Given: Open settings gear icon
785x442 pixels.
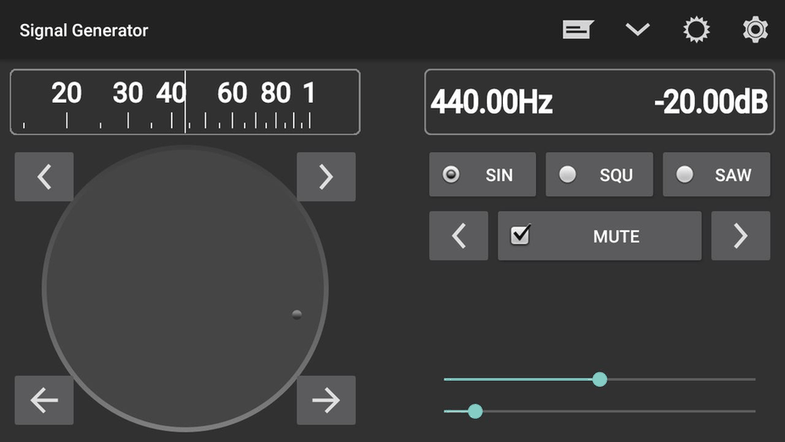Looking at the screenshot, I should pyautogui.click(x=755, y=30).
